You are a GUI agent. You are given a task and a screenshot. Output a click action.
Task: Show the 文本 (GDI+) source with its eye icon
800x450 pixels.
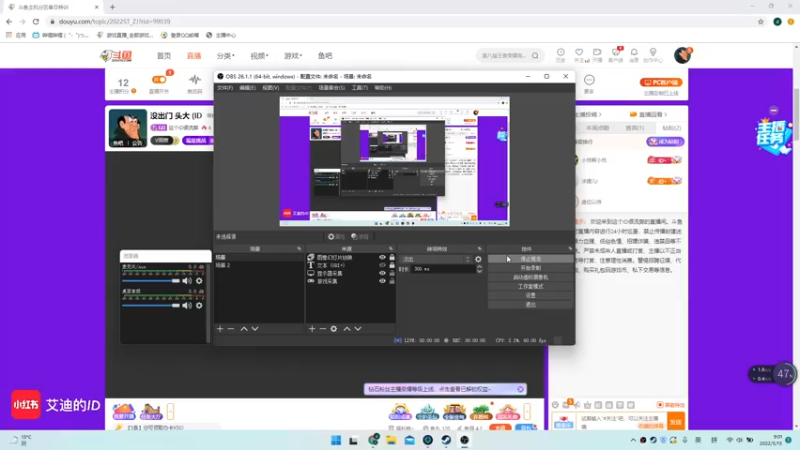pos(382,265)
